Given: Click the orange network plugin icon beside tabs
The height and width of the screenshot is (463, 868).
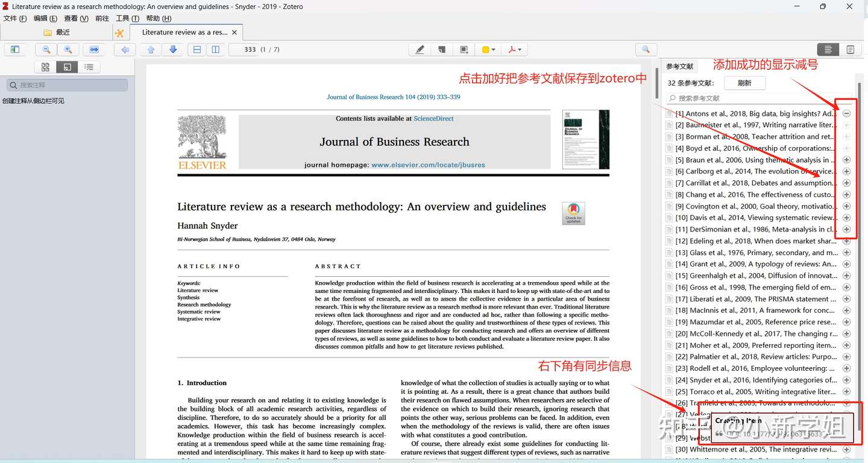Looking at the screenshot, I should 119,33.
